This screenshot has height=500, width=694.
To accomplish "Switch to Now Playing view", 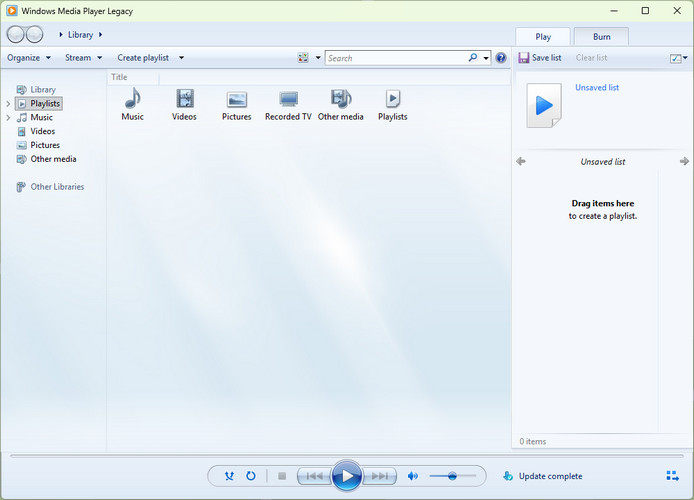I will tap(672, 476).
